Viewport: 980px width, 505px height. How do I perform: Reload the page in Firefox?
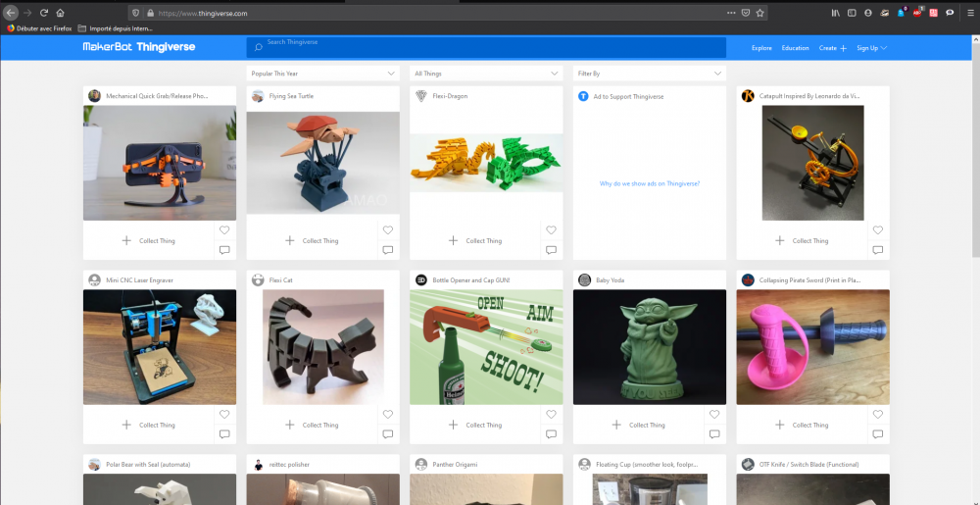44,13
